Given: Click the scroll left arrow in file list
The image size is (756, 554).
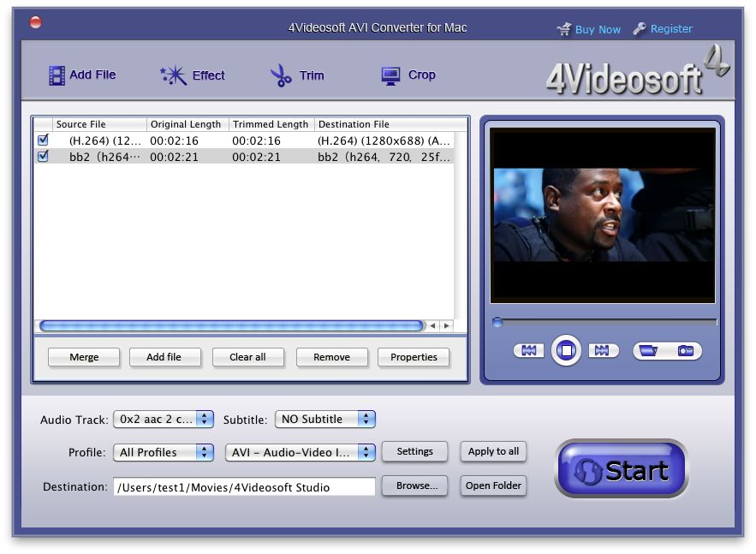Looking at the screenshot, I should coord(433,326).
